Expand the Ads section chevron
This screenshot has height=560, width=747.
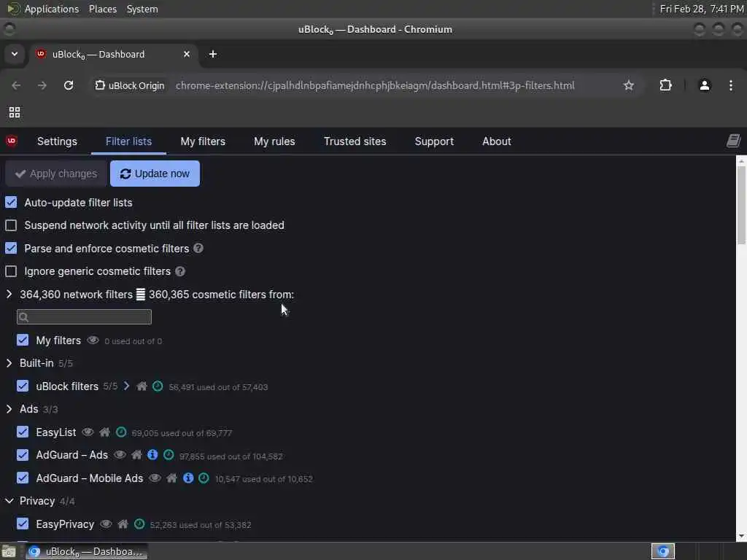9,409
